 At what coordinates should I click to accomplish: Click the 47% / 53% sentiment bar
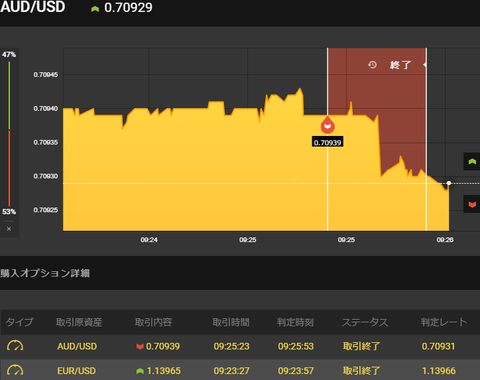[9, 133]
